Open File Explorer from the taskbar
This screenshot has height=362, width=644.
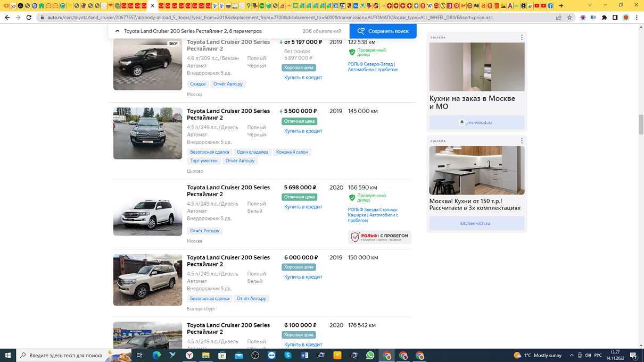point(205,355)
